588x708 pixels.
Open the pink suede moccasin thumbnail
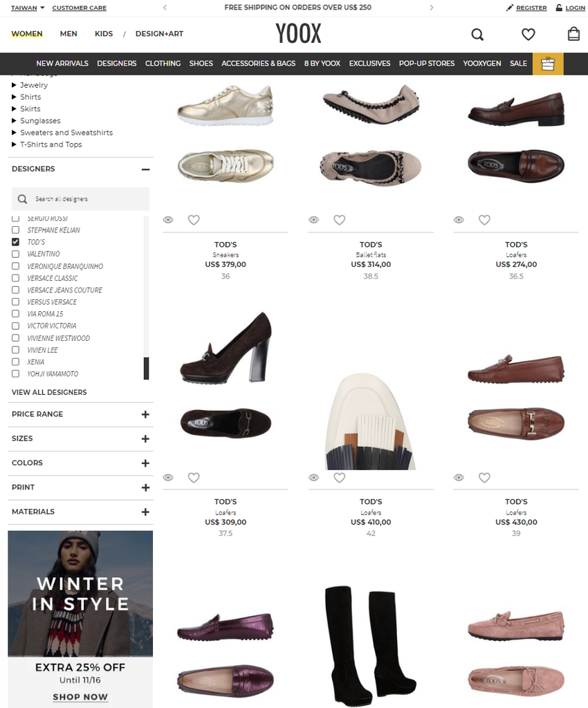click(x=516, y=654)
